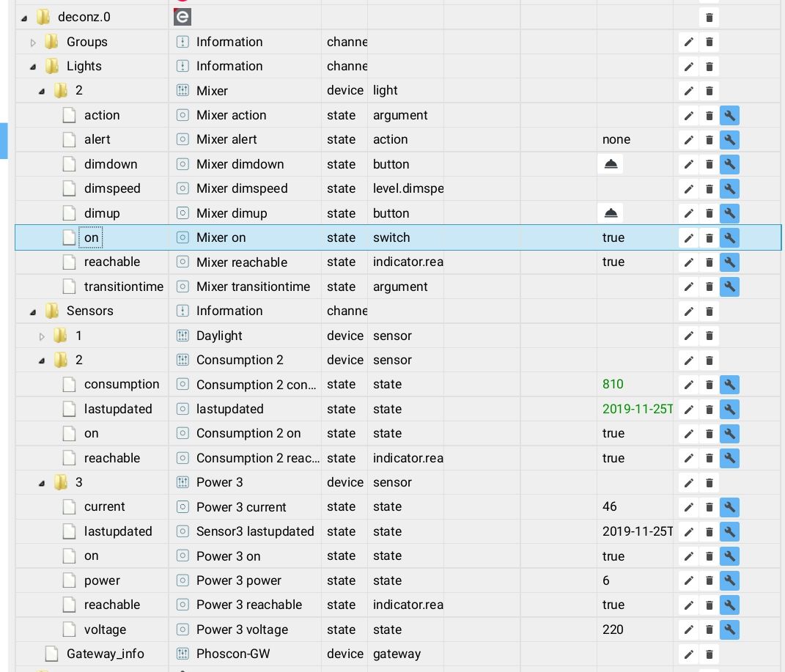785x672 pixels.
Task: Select the Power 3 reachable name cell
Action: pos(248,605)
